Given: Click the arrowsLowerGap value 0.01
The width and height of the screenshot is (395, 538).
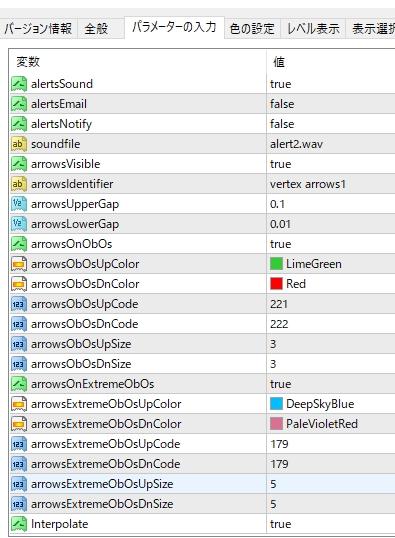Looking at the screenshot, I should pos(280,224).
